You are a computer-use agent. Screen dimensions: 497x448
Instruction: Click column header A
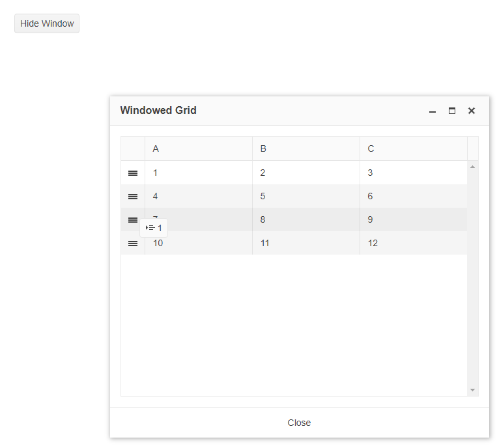click(198, 149)
